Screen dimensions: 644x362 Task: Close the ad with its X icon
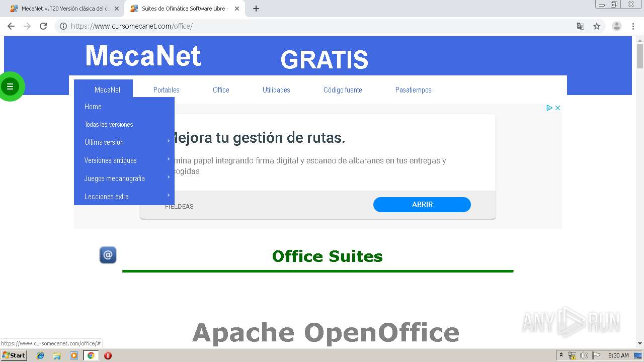(557, 108)
